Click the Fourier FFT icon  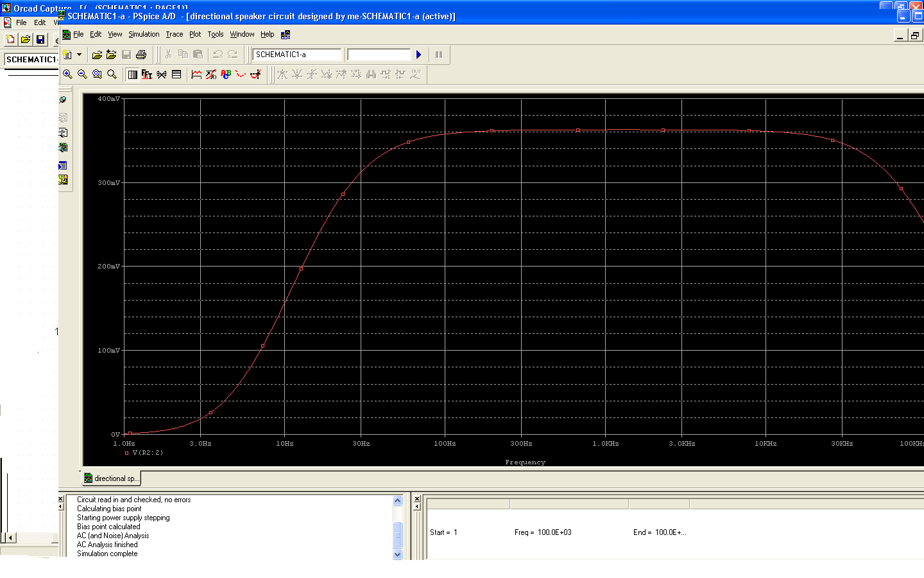click(147, 74)
